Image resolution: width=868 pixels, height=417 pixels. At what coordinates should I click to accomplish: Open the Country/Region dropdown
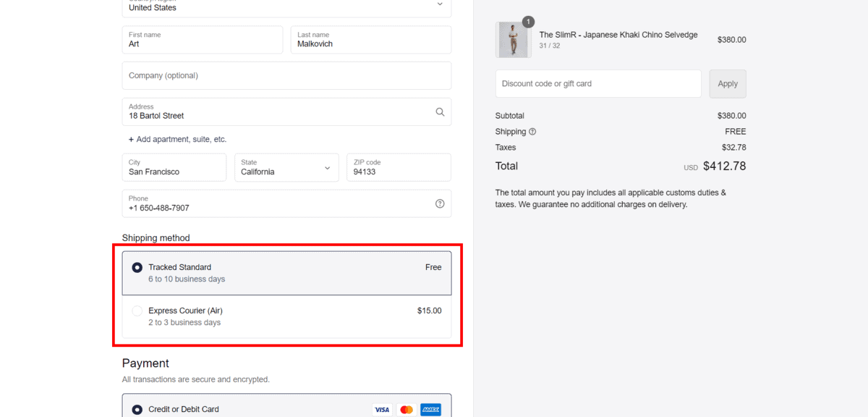coord(286,6)
